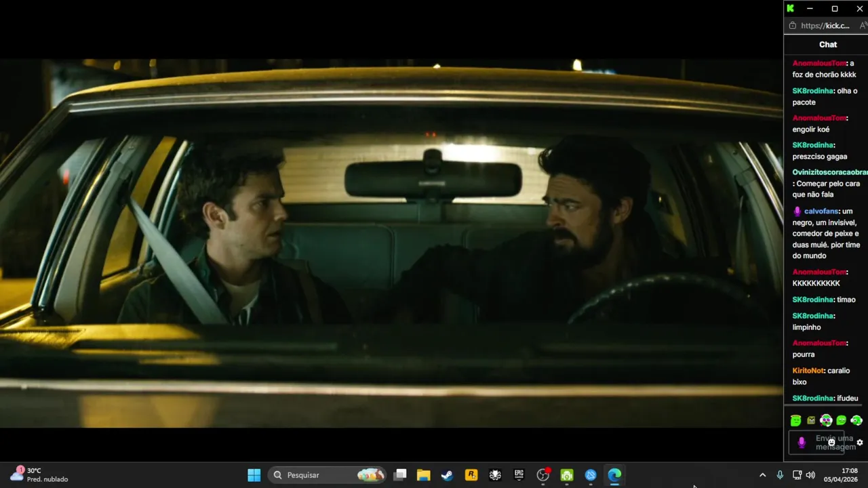Click the Kick logo in window title
The width and height of the screenshot is (868, 488).
coord(791,8)
